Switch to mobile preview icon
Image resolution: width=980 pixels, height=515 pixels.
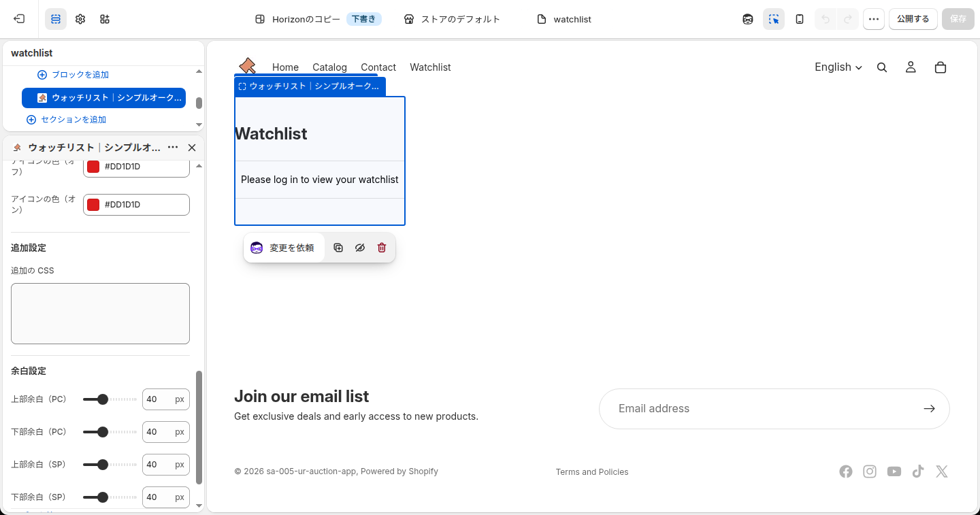pyautogui.click(x=800, y=19)
